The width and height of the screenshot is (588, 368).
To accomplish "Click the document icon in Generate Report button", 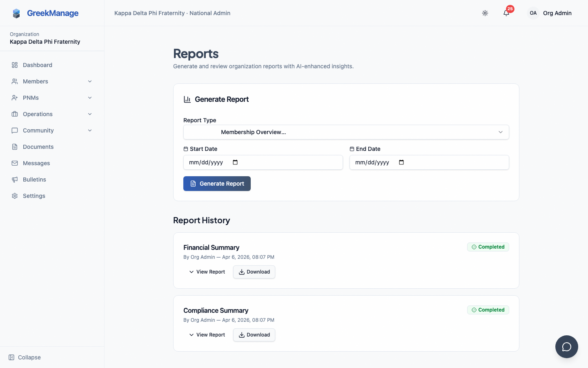I will (x=193, y=184).
